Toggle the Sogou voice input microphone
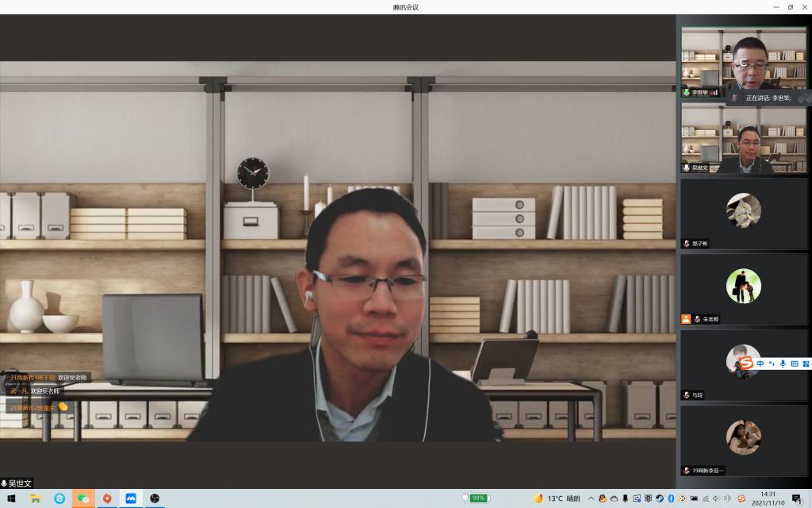Screen dimensions: 812x508 point(783,363)
